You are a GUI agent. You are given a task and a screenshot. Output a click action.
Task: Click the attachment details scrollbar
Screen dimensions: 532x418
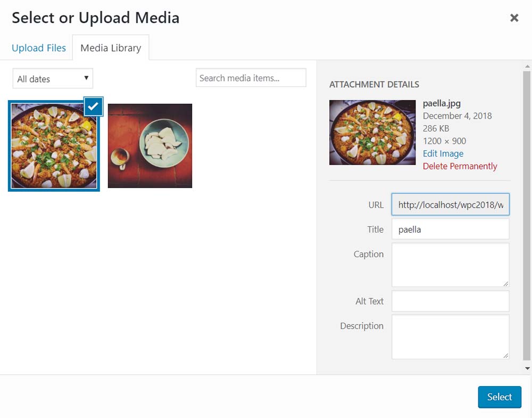click(x=527, y=213)
